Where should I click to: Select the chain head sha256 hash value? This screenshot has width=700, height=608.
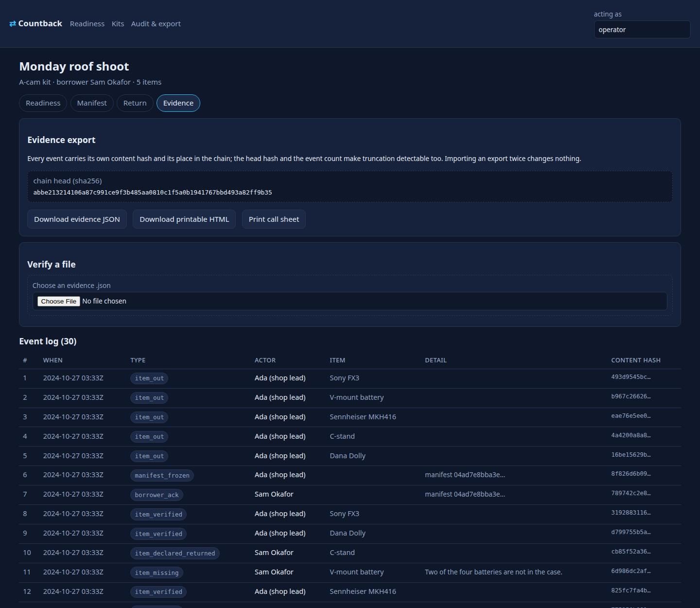(x=153, y=193)
